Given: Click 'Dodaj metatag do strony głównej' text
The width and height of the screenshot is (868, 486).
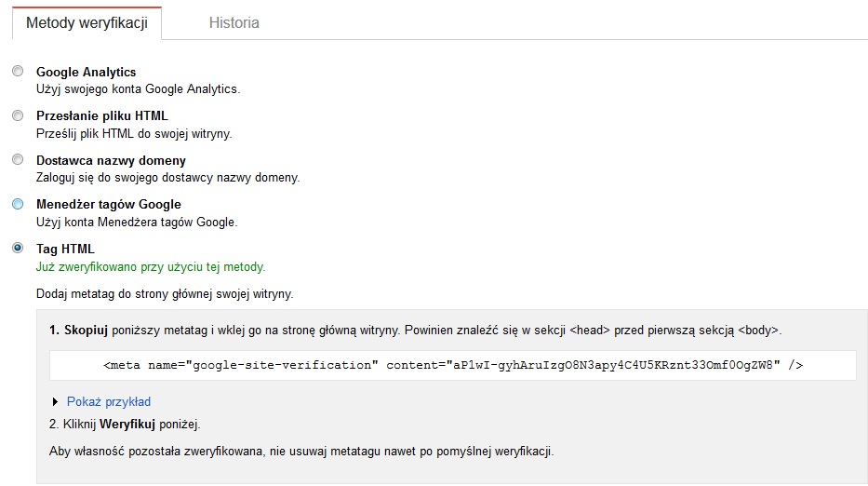Looking at the screenshot, I should (x=165, y=293).
